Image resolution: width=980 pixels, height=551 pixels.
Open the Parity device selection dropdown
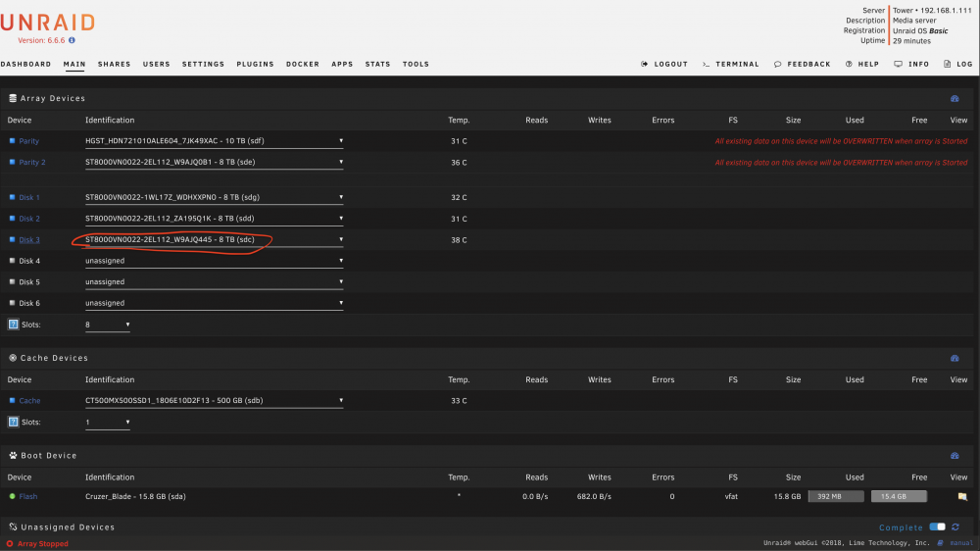[x=214, y=141]
